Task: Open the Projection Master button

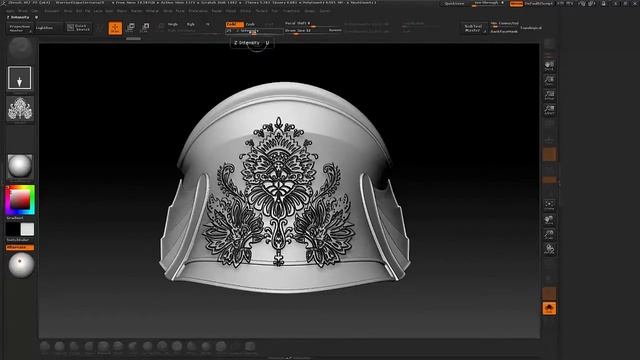Action: pyautogui.click(x=19, y=28)
